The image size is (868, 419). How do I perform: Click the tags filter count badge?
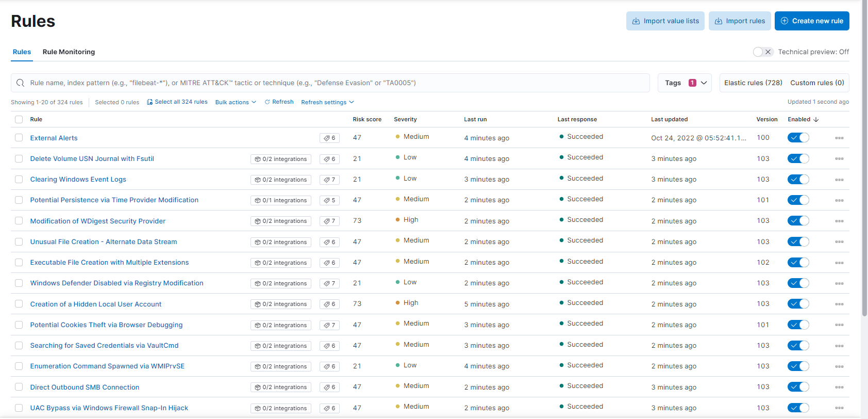[x=692, y=83]
